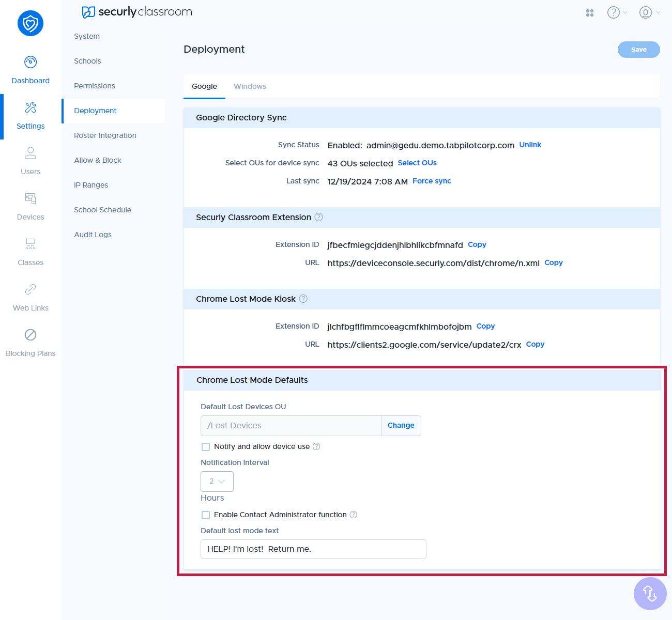Open the Schools settings menu item
This screenshot has width=672, height=620.
pos(87,61)
